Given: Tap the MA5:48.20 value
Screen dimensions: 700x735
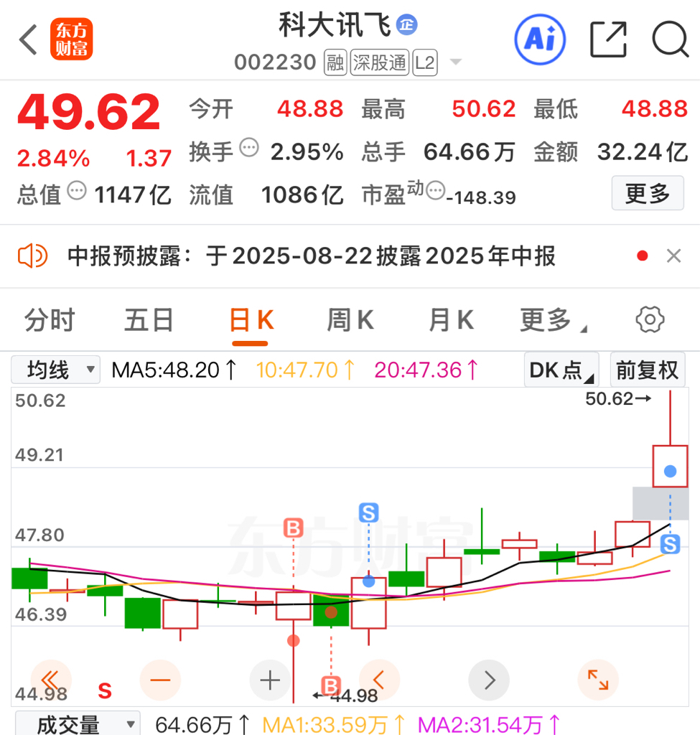Looking at the screenshot, I should (174, 370).
